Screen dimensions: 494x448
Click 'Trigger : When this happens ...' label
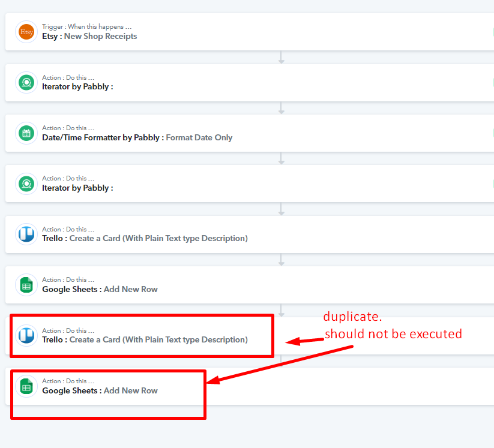coord(86,27)
